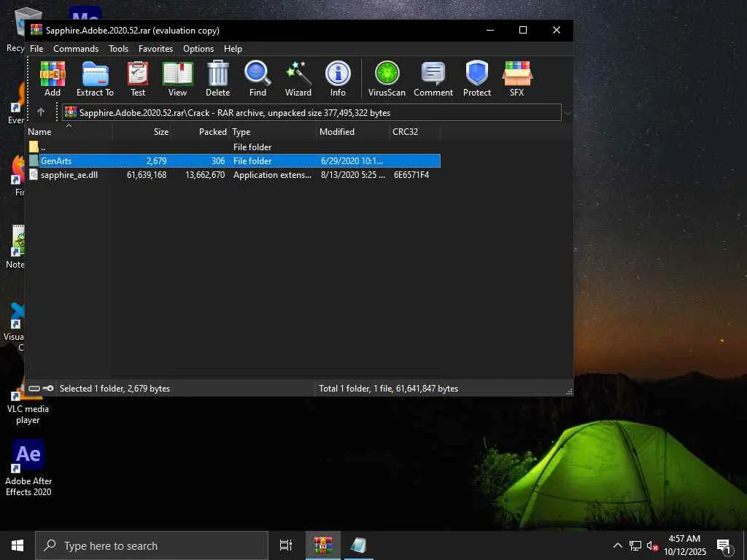This screenshot has height=560, width=747.
Task: Open the notepad-like app in taskbar
Action: [358, 545]
